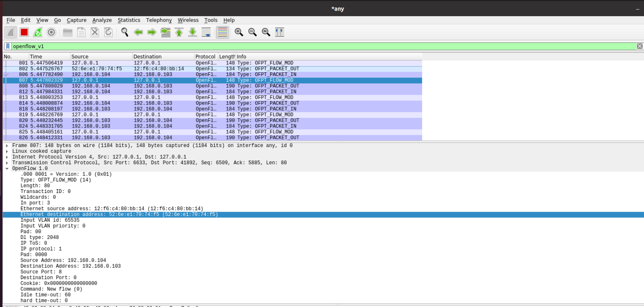Sort packets by Protocol column header
This screenshot has width=644, height=307.
point(205,57)
